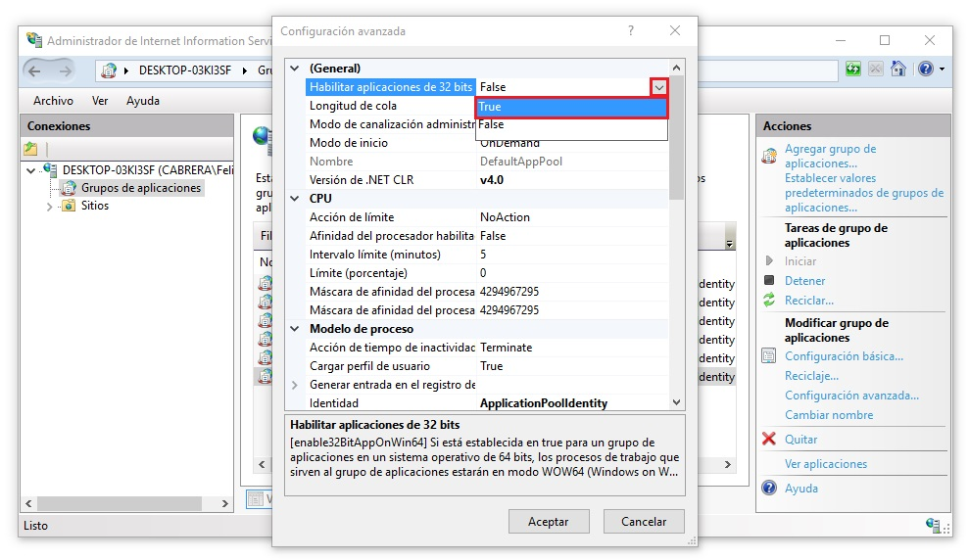The height and width of the screenshot is (560, 969).
Task: Open the Archivo menu
Action: click(x=53, y=101)
